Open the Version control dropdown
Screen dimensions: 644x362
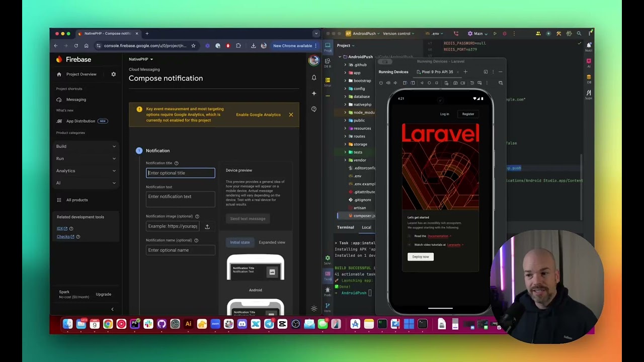(x=398, y=34)
